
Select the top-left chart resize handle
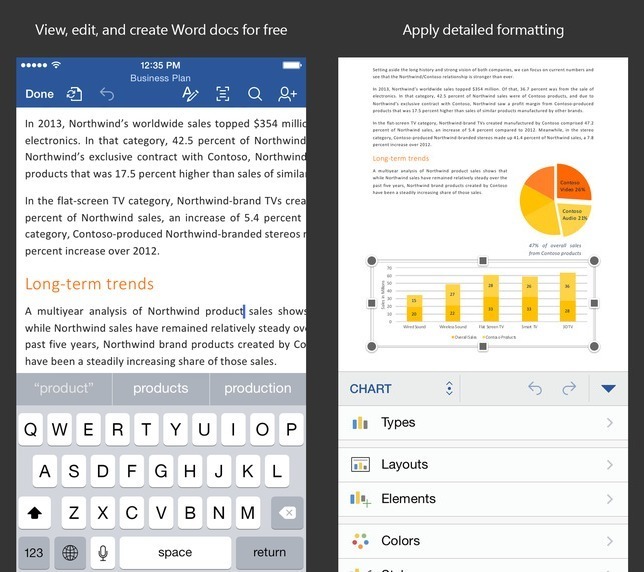tap(371, 261)
